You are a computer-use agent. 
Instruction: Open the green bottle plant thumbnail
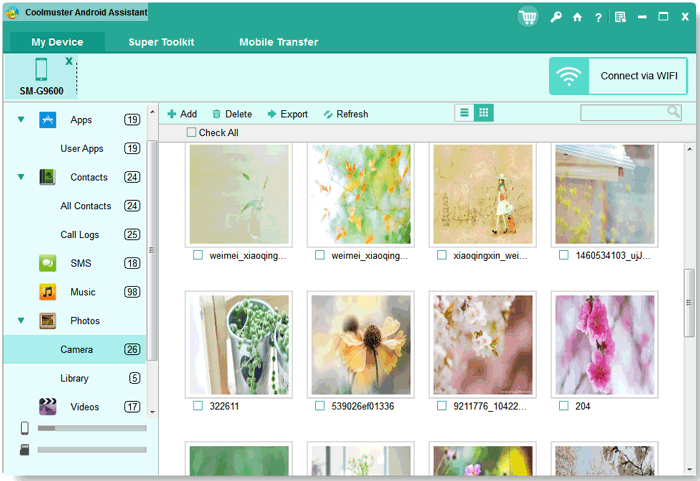(239, 194)
